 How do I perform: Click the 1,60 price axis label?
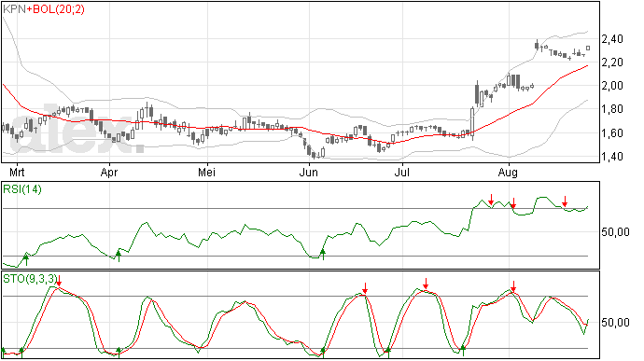tap(612, 133)
